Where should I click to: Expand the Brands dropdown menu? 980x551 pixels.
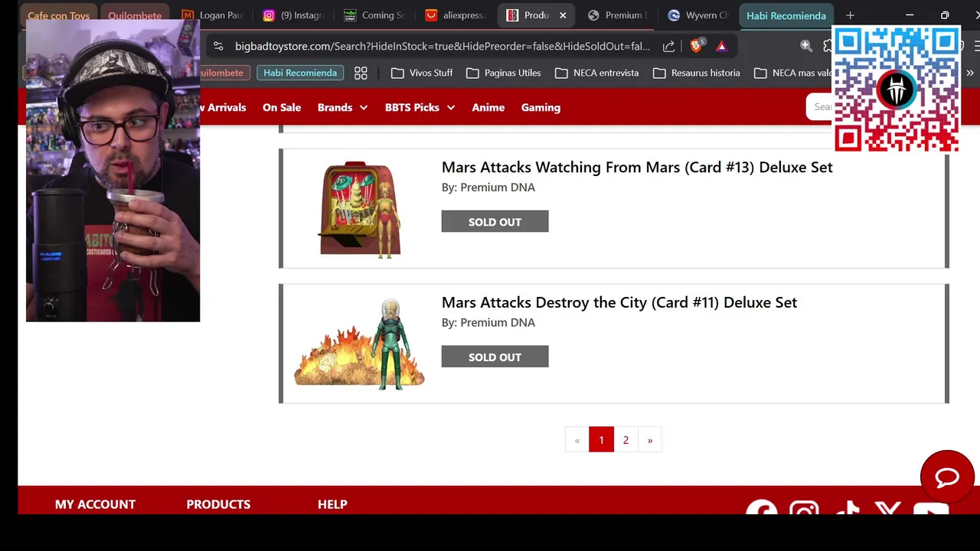click(x=342, y=107)
